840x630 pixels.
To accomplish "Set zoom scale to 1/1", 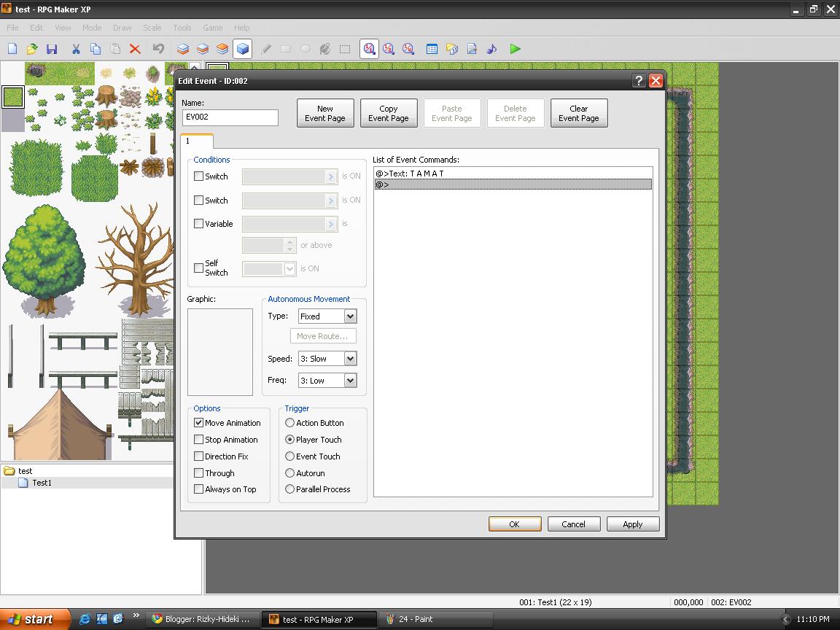I will (x=369, y=50).
